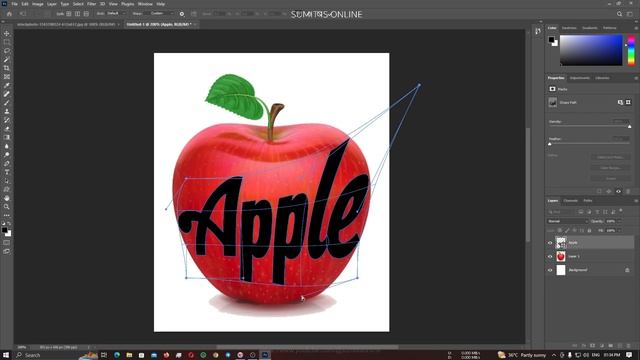Select the Frame tool
The height and width of the screenshot is (360, 640).
click(x=7, y=77)
